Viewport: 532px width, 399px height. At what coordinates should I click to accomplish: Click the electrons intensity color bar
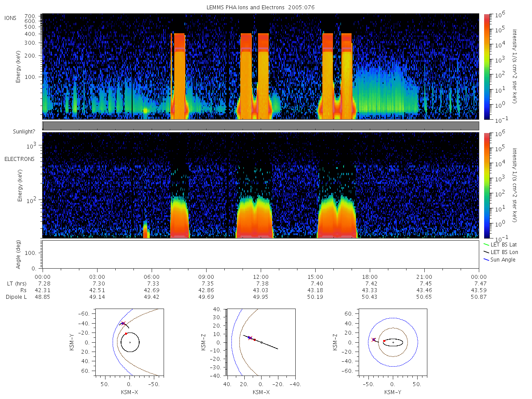(x=486, y=185)
